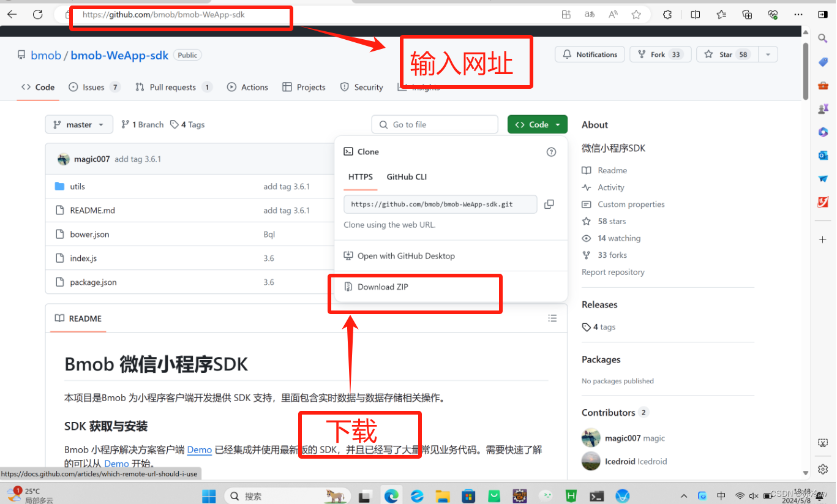
Task: Refresh the page with reload icon
Action: tap(38, 14)
